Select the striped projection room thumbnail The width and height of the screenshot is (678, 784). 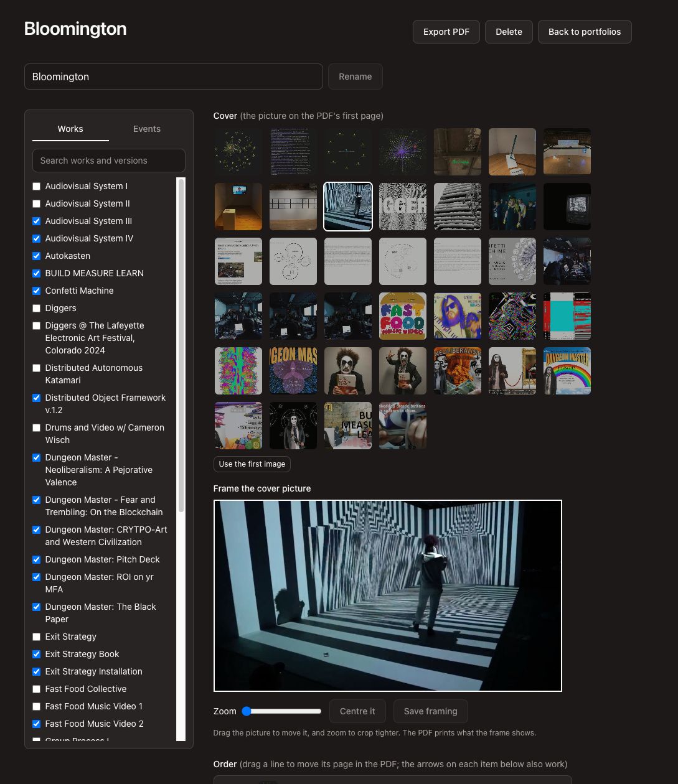click(x=348, y=207)
